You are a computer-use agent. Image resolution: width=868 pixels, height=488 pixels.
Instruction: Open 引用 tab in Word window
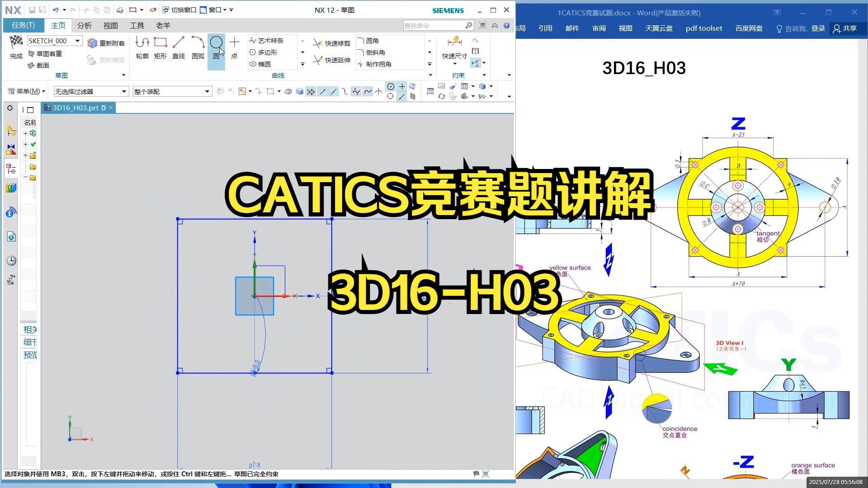pos(546,28)
